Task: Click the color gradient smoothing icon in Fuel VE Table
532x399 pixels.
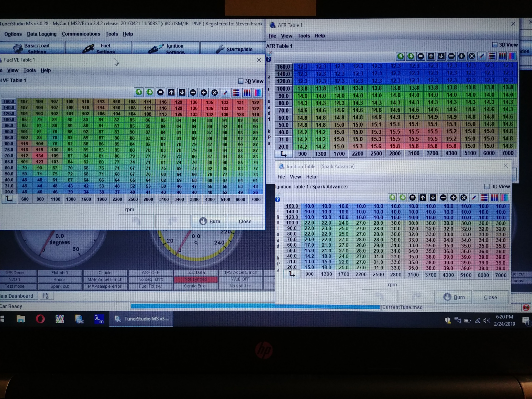Action: point(258,93)
